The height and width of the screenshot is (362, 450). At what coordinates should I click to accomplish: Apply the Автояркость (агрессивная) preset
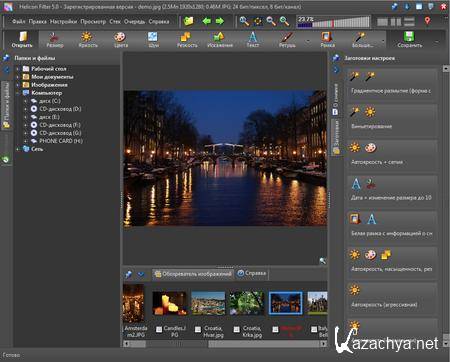point(392,298)
